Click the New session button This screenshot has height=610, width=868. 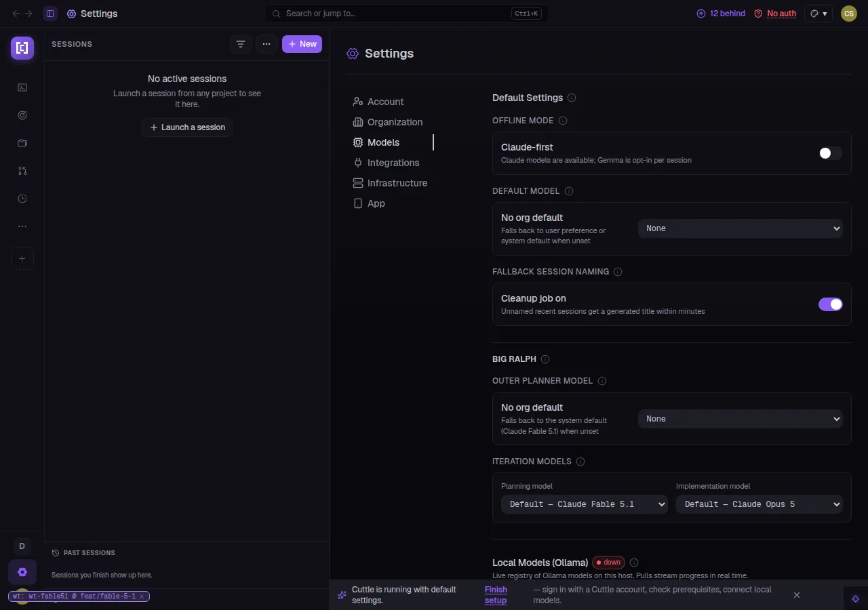(302, 44)
